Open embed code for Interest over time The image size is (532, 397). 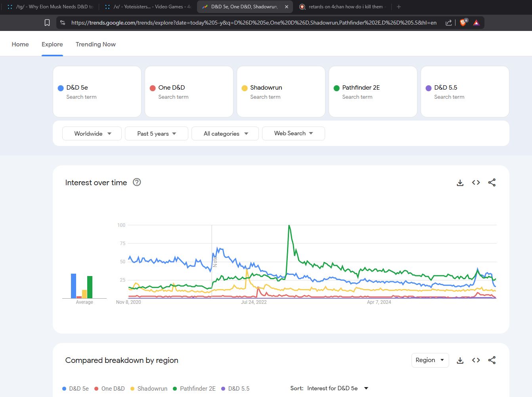[x=476, y=182]
